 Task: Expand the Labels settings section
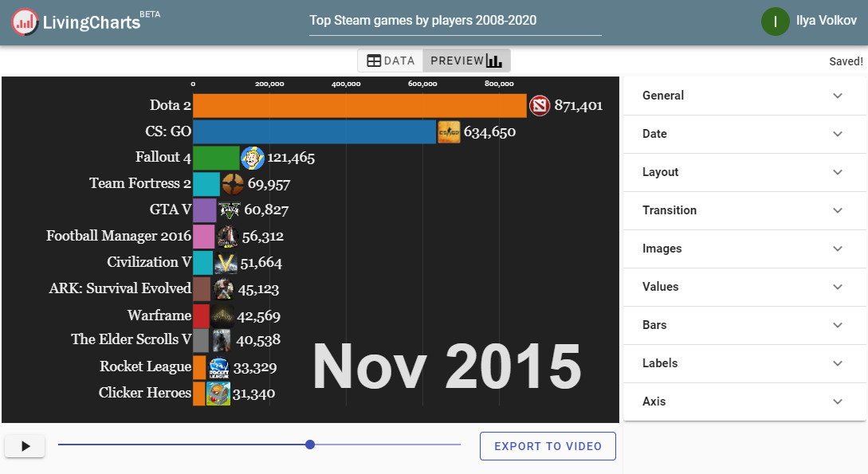tap(744, 362)
